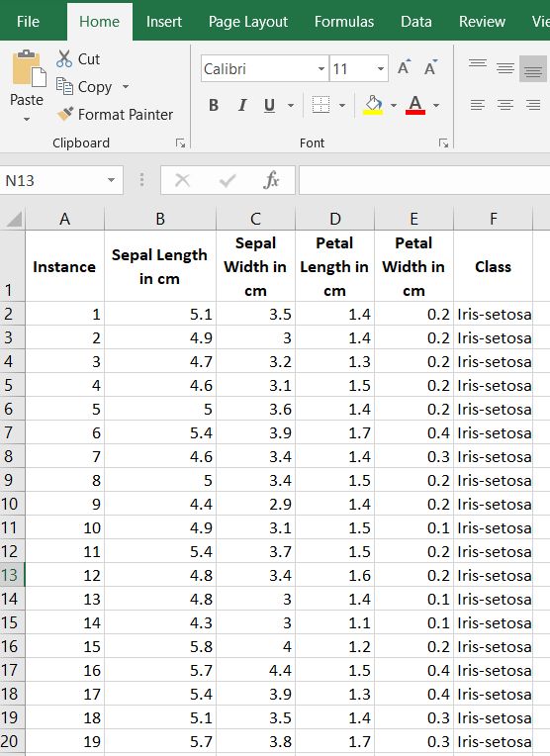This screenshot has width=550, height=756.
Task: Select row 13 header
Action: coord(12,575)
